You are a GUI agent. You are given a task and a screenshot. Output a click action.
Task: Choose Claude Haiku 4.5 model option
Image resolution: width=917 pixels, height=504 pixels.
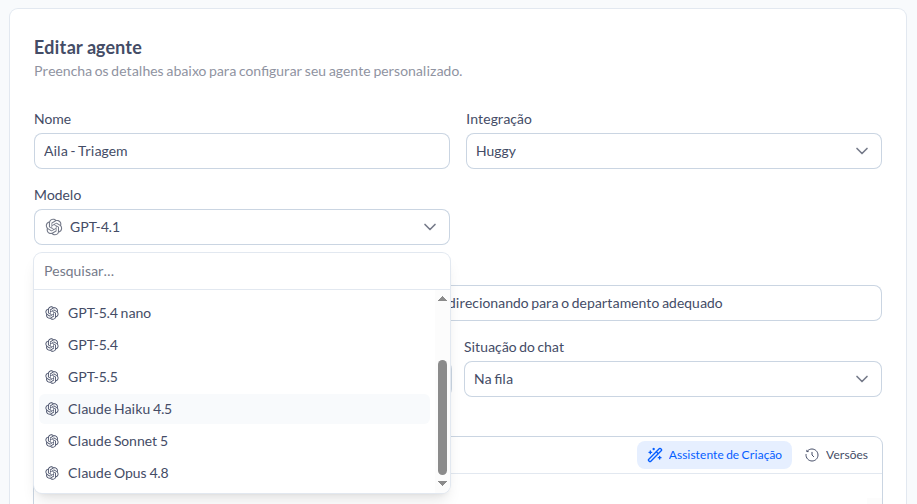pyautogui.click(x=235, y=409)
